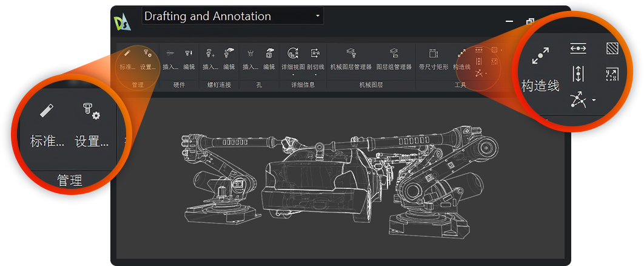Open the 机械图层管理器 manager
The height and width of the screenshot is (266, 644).
[x=351, y=60]
